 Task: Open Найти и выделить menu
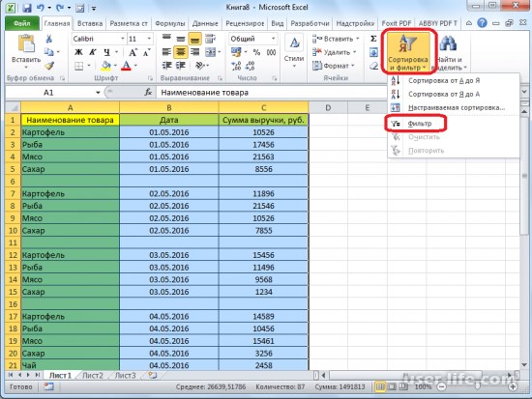pyautogui.click(x=450, y=52)
